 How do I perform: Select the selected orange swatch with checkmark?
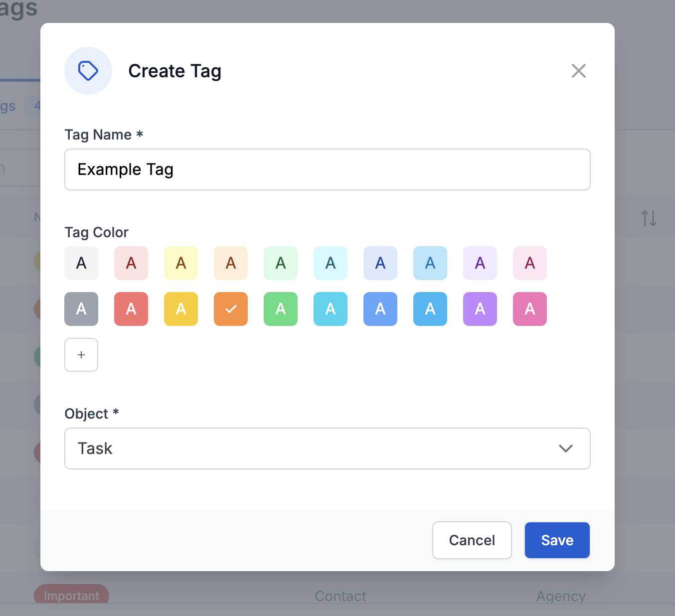(231, 309)
